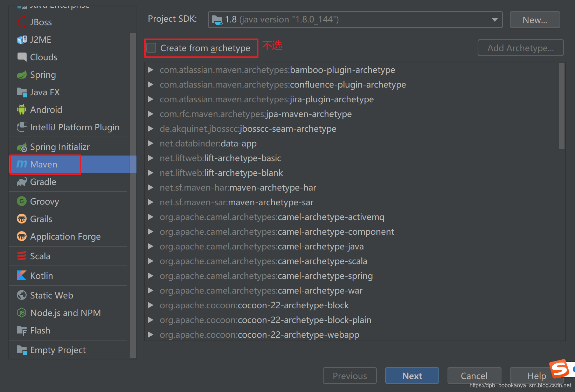
Task: Select the Static Web label
Action: (51, 295)
